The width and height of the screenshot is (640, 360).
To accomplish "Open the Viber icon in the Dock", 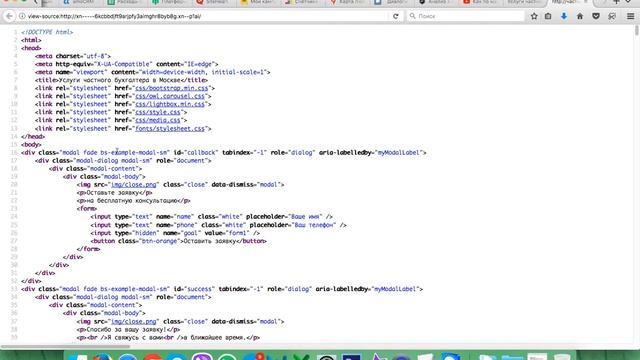I will [x=202, y=356].
